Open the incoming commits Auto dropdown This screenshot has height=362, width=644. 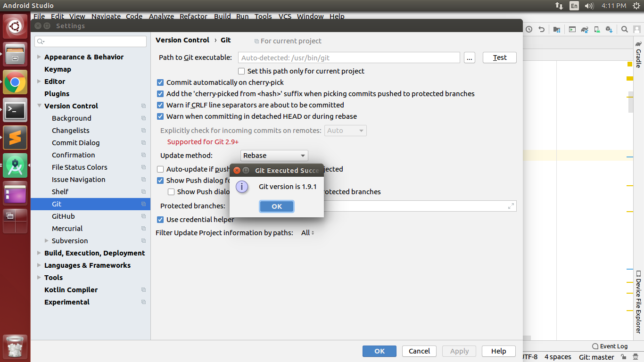(x=346, y=131)
